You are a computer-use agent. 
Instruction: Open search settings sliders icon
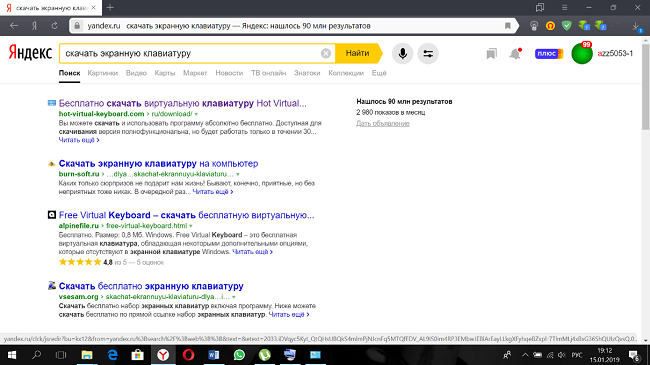point(428,54)
